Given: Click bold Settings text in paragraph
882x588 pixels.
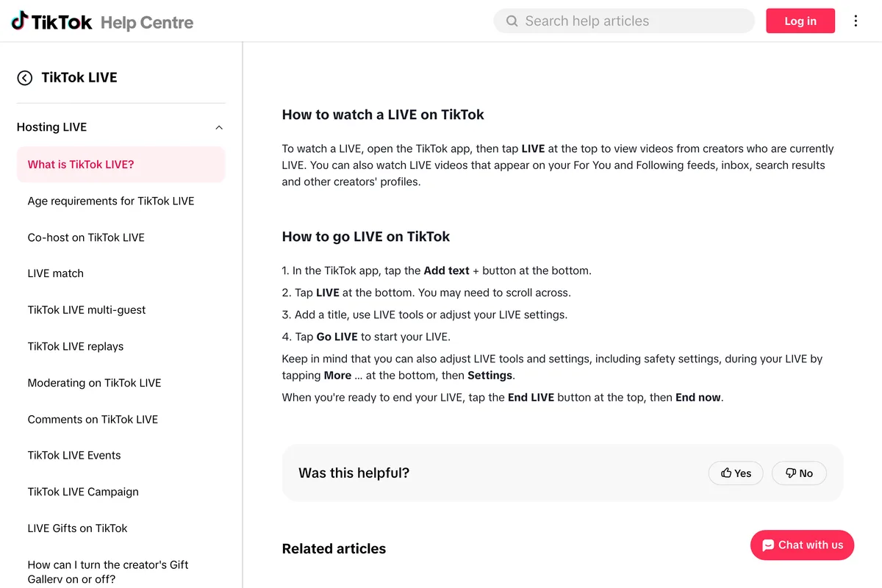Looking at the screenshot, I should coord(490,376).
